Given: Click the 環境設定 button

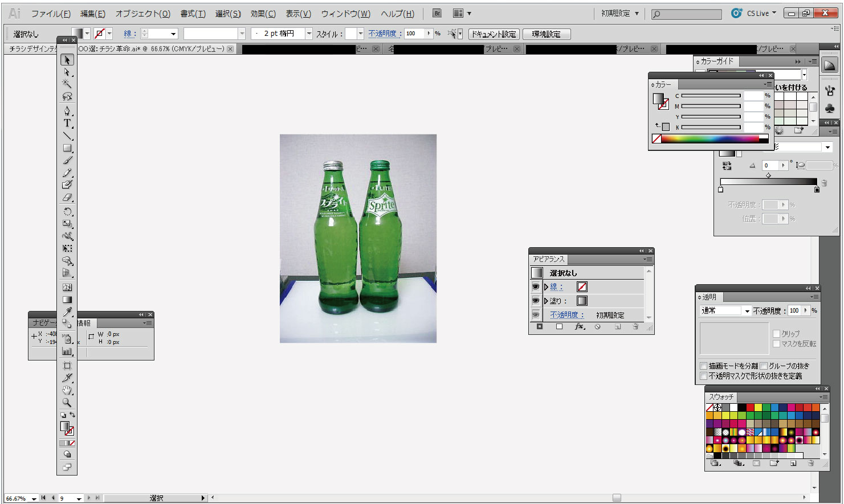Looking at the screenshot, I should [547, 34].
